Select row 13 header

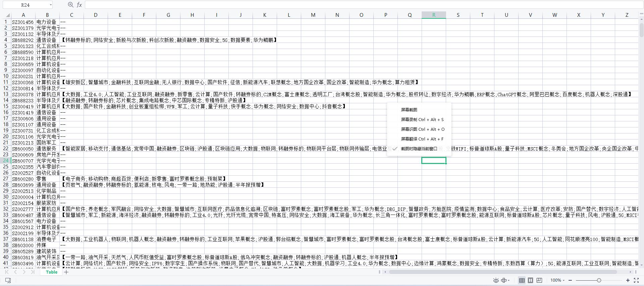(6, 94)
